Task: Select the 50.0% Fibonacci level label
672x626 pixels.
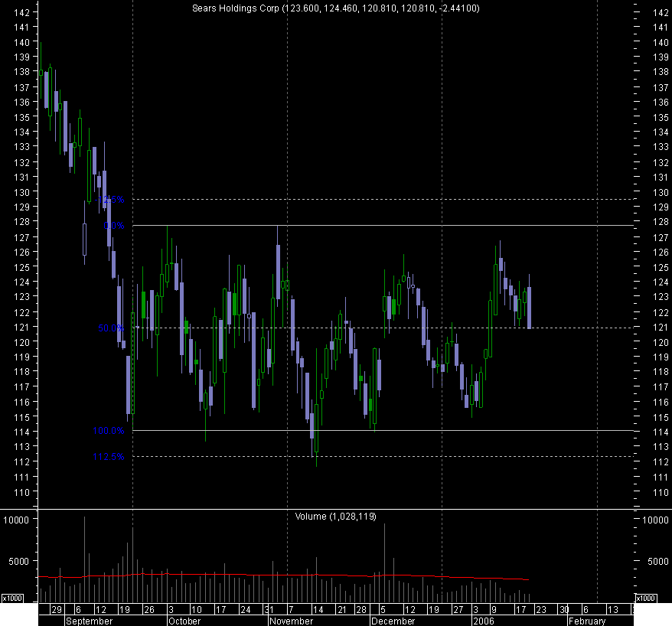Action: tap(111, 328)
